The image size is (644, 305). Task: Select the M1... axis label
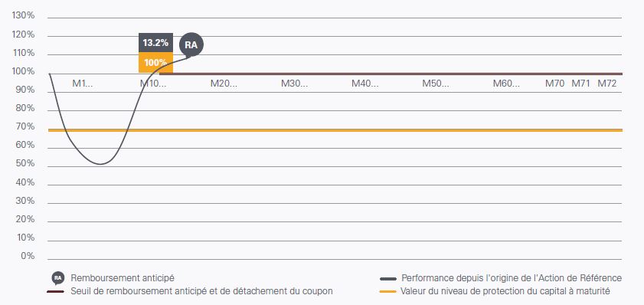pos(83,84)
